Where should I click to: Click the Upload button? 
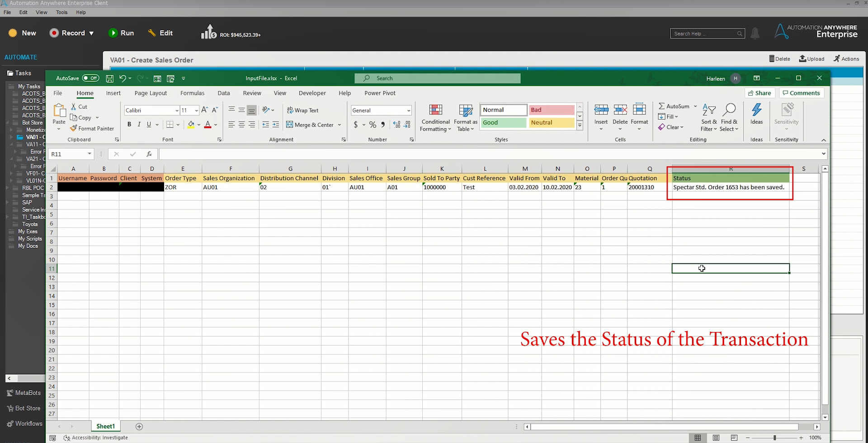click(x=811, y=59)
